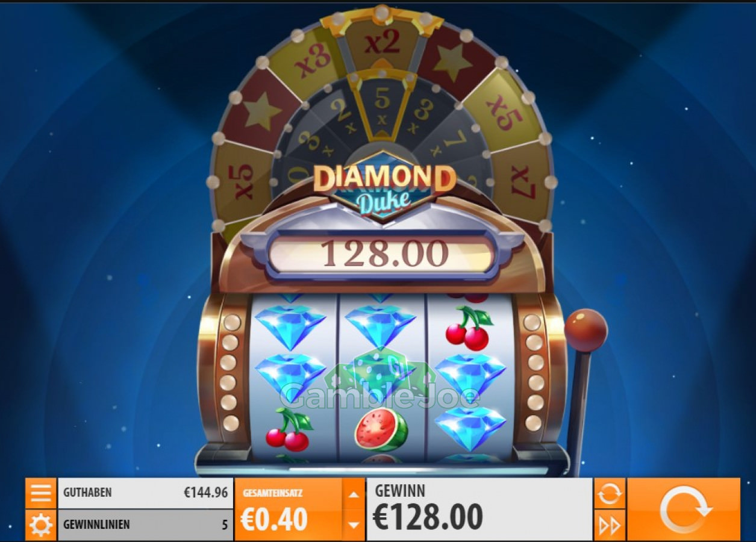Click the Diamond Duke logo
This screenshot has height=542, width=756.
[x=384, y=188]
